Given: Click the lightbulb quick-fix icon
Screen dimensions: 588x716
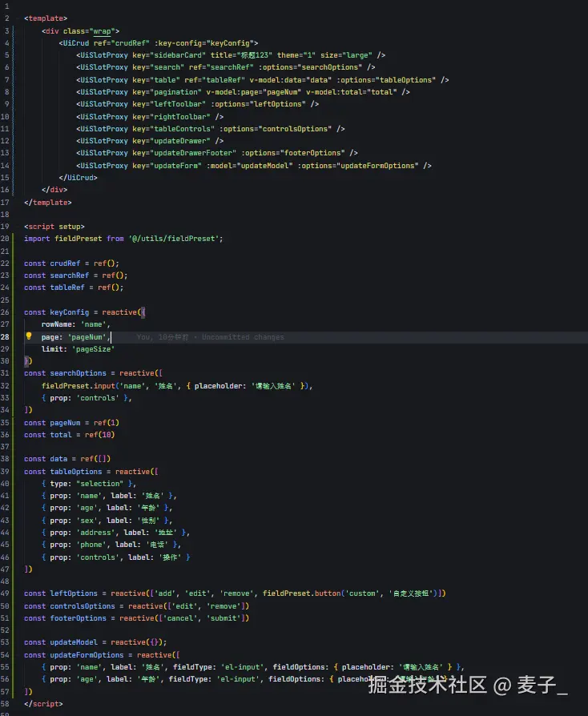Looking at the screenshot, I should point(29,337).
